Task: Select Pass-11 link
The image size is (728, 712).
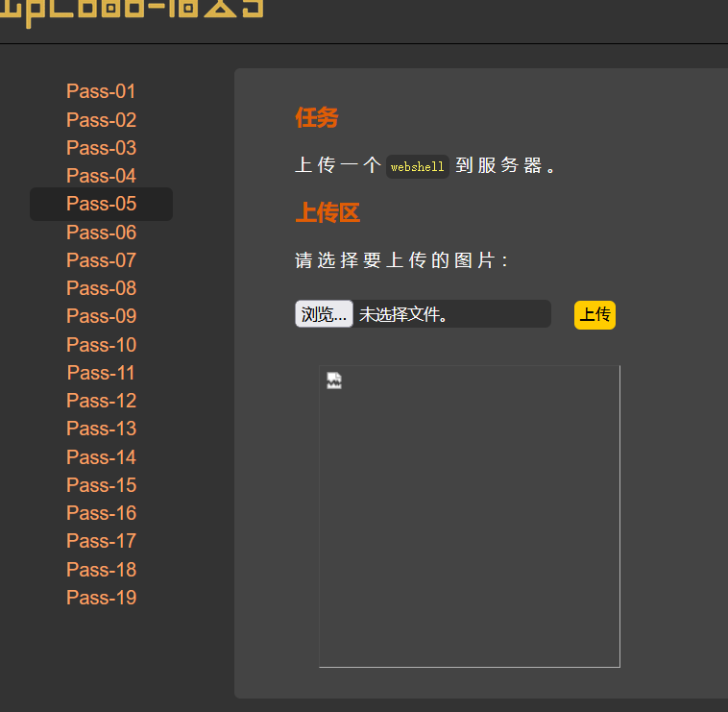Action: pos(101,373)
